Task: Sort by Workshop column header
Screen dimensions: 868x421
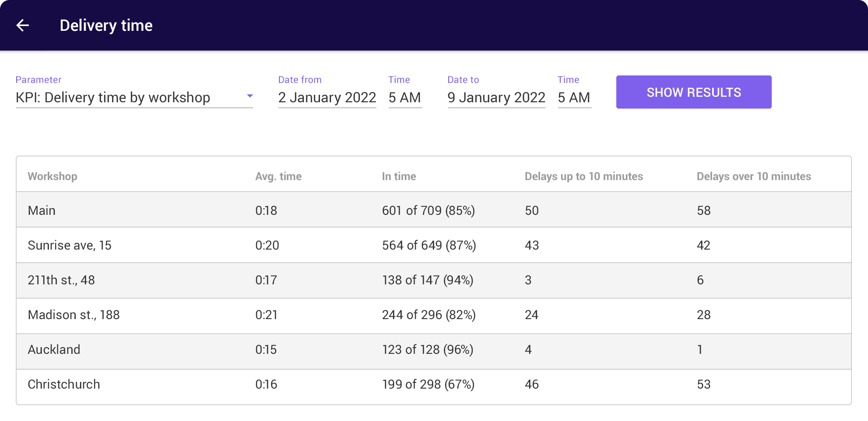Action: click(x=52, y=176)
